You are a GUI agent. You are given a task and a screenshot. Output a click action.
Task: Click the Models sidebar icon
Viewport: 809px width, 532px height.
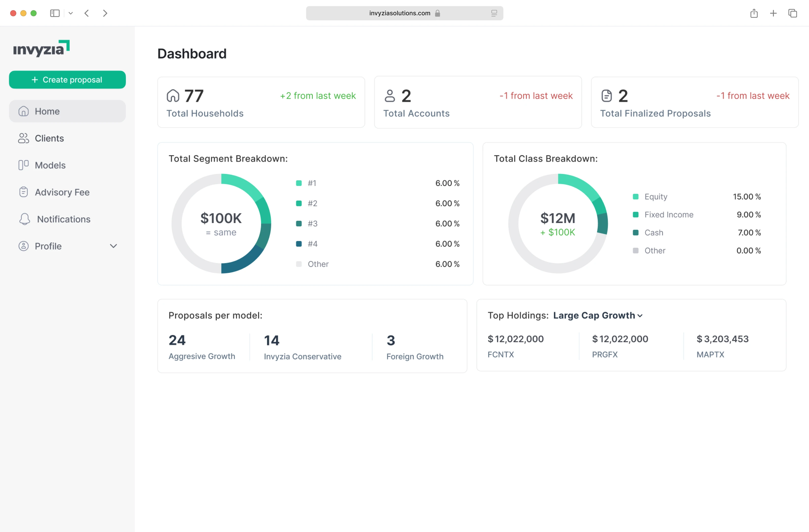pos(23,165)
